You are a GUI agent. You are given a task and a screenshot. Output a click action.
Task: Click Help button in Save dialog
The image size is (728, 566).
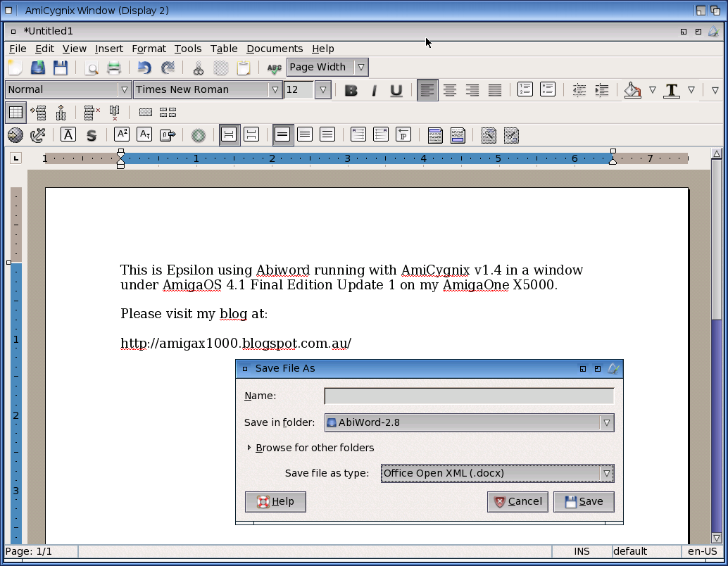coord(275,502)
